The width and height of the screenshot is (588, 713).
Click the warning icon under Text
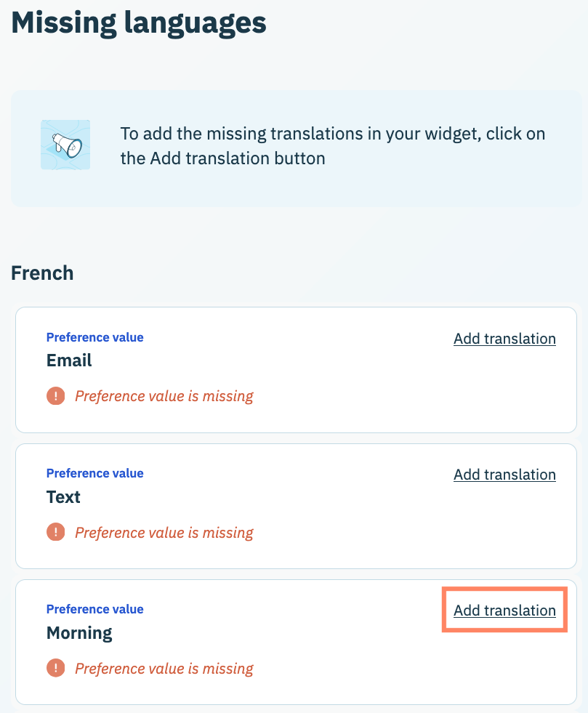click(55, 532)
